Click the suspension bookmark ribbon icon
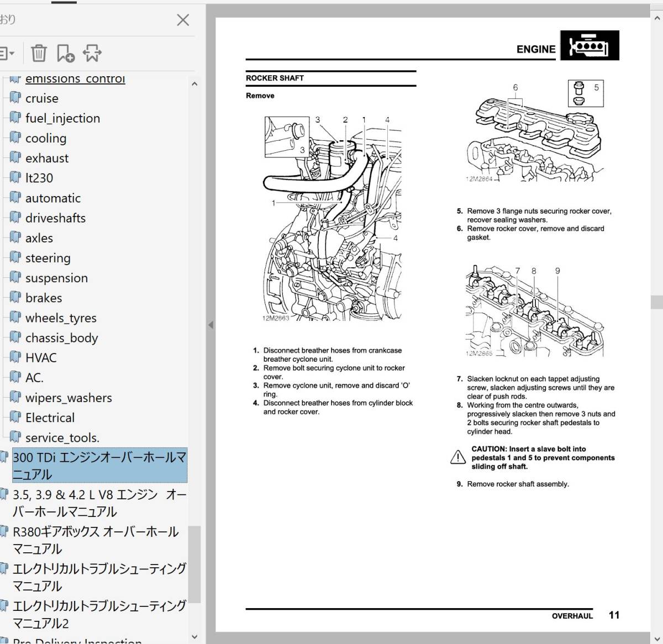 point(15,277)
